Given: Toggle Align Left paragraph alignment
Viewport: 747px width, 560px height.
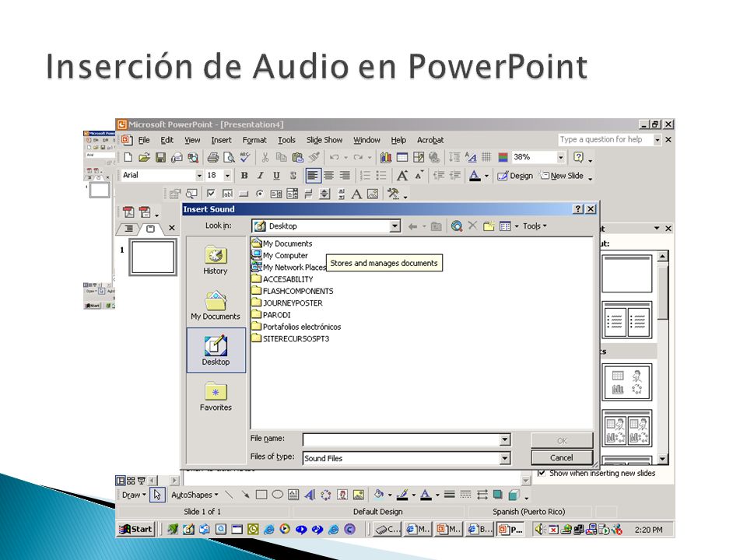Looking at the screenshot, I should (x=313, y=176).
